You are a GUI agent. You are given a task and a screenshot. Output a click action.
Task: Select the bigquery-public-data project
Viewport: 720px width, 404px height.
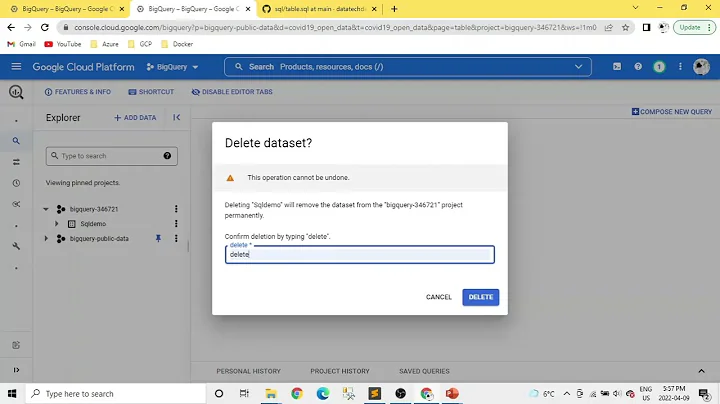(x=99, y=239)
